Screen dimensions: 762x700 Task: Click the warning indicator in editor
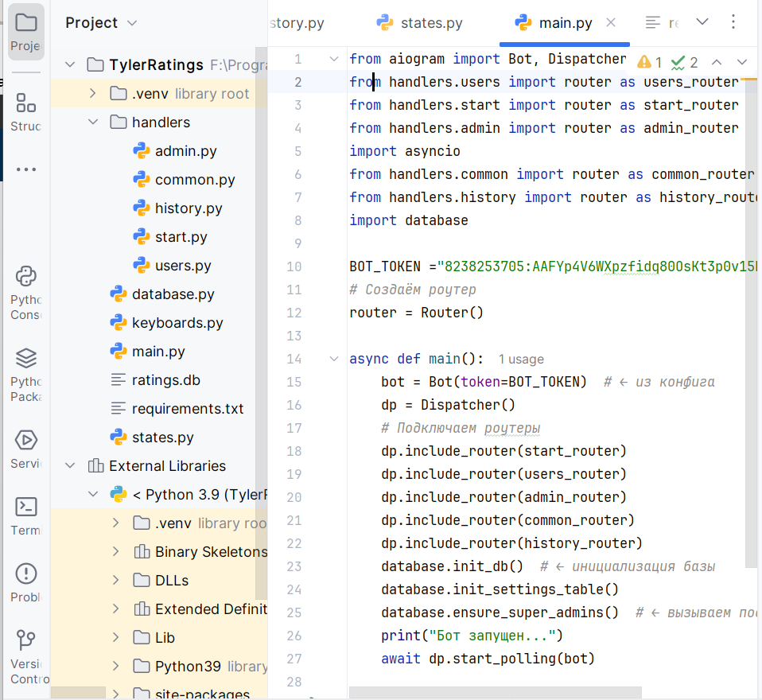649,62
